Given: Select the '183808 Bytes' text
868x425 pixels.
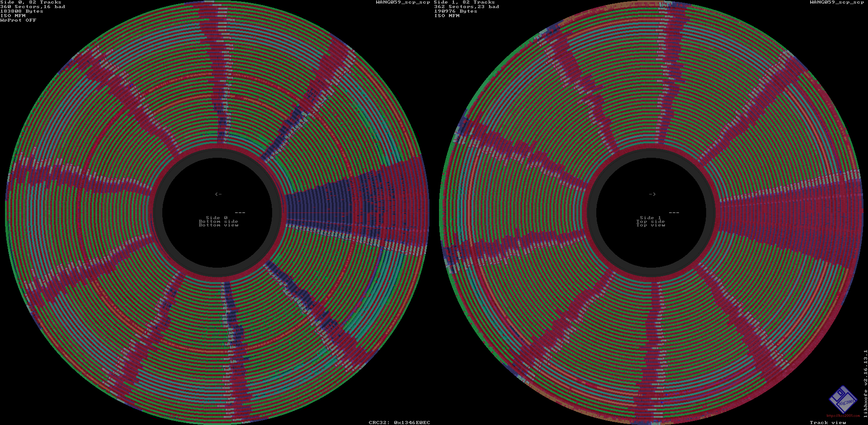Looking at the screenshot, I should (22, 11).
